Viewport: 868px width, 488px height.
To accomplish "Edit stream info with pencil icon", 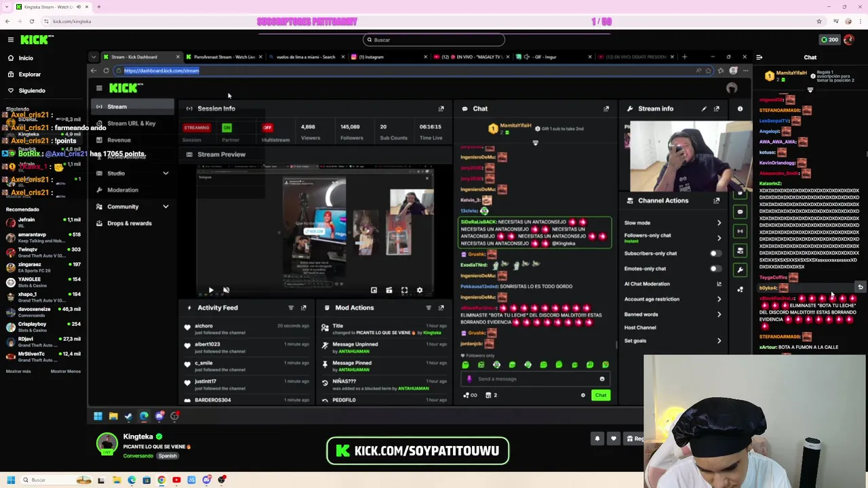I will click(704, 108).
